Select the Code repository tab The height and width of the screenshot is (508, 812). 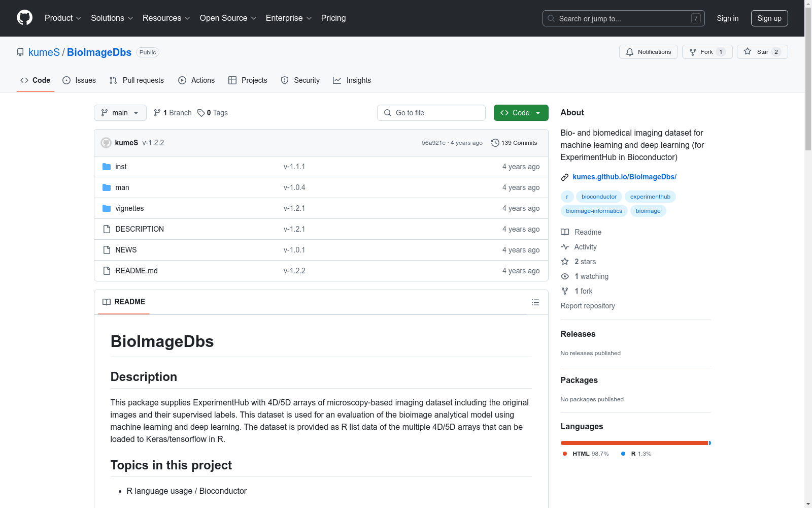36,80
